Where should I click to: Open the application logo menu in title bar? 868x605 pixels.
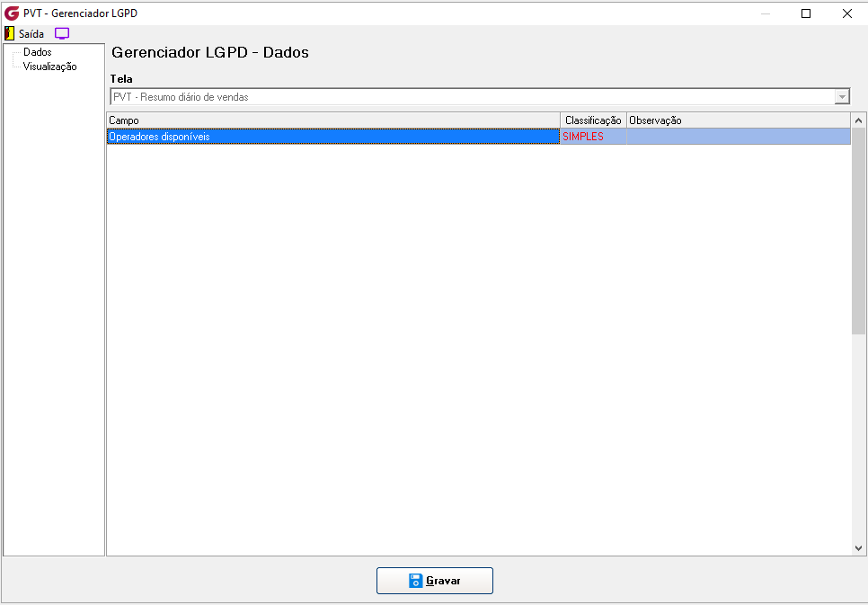pos(11,13)
